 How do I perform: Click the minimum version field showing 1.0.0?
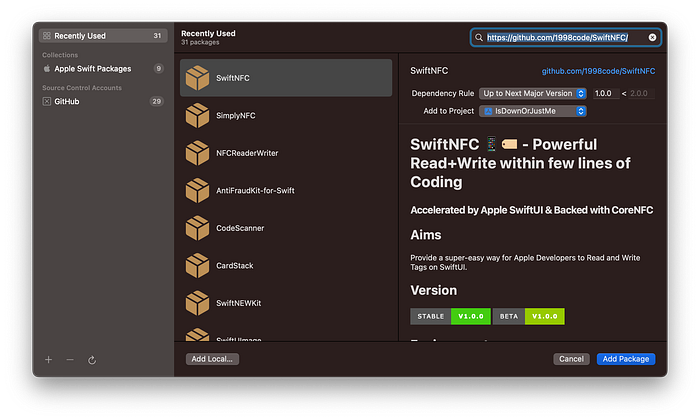coord(606,93)
